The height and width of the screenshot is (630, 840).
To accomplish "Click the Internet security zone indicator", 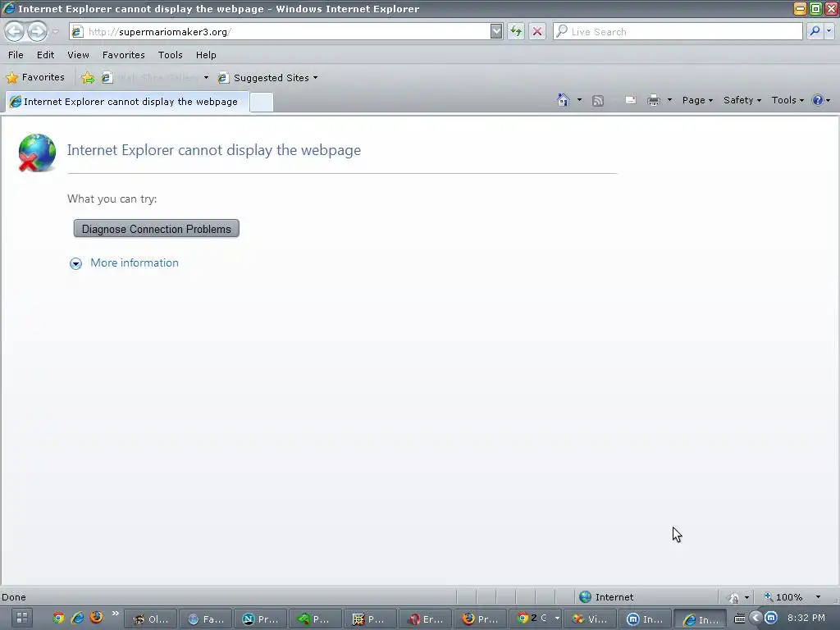I will (x=607, y=597).
